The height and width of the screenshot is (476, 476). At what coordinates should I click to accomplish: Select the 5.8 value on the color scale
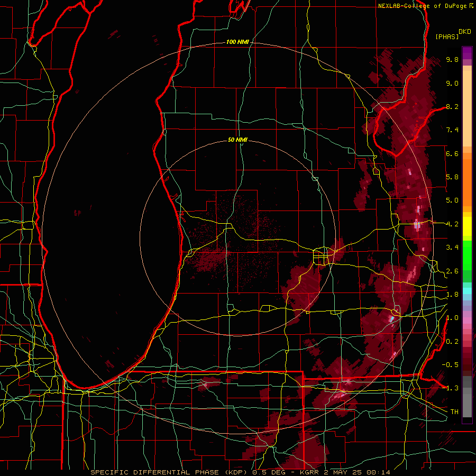(452, 177)
